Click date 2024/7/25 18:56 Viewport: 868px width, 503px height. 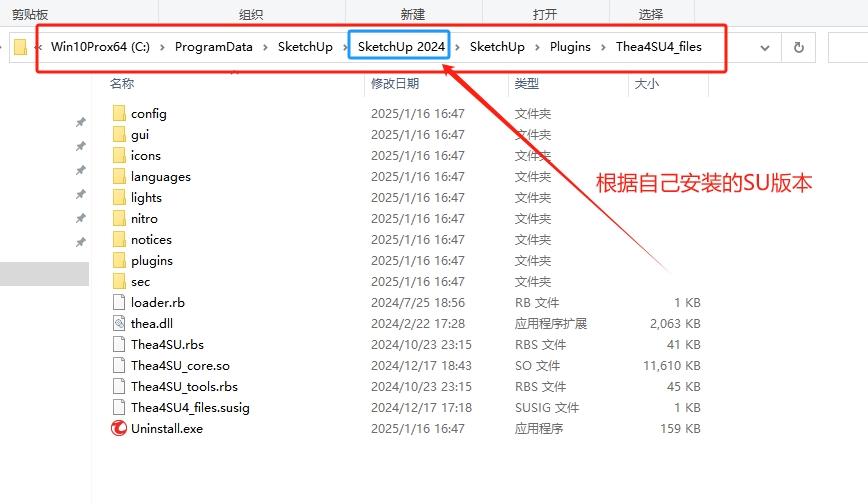pyautogui.click(x=418, y=303)
